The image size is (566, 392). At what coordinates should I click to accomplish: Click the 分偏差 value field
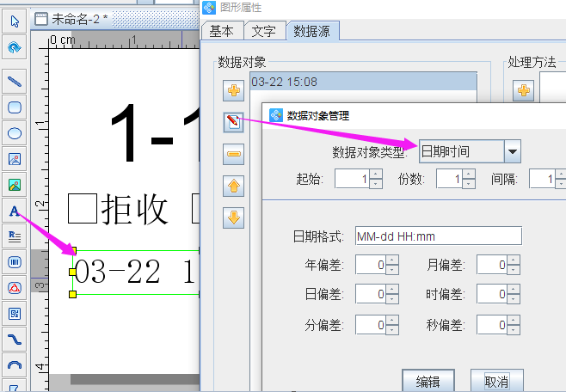371,325
